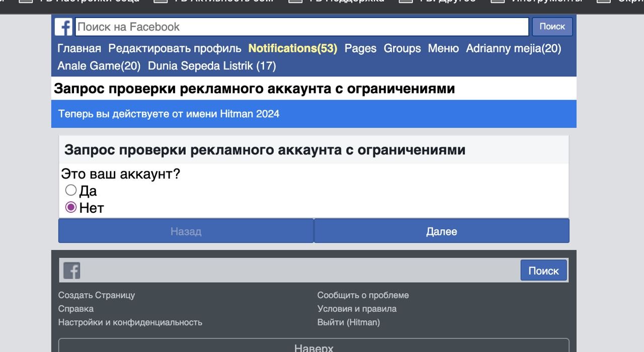
Task: Click the gray Facebook logo in the footer
Action: pos(71,271)
